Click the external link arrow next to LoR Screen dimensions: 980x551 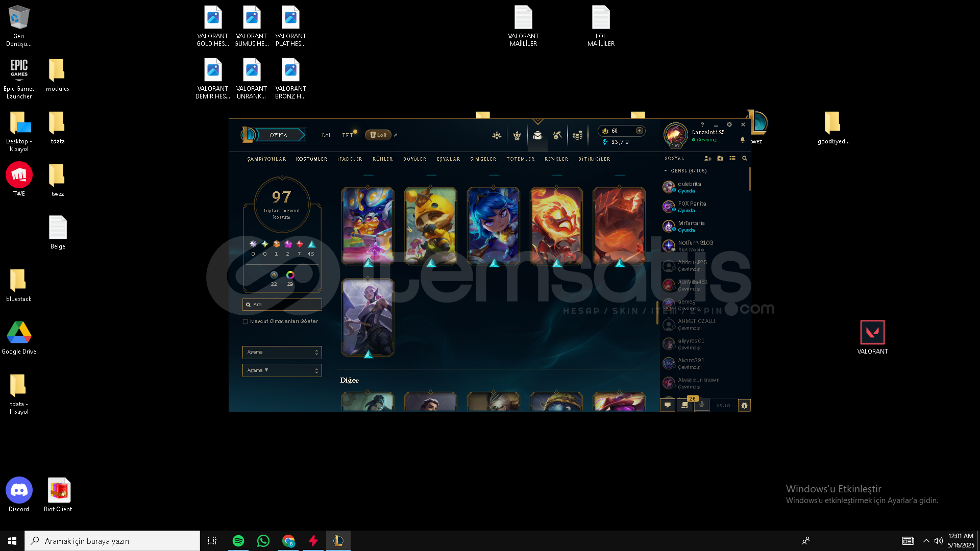396,135
